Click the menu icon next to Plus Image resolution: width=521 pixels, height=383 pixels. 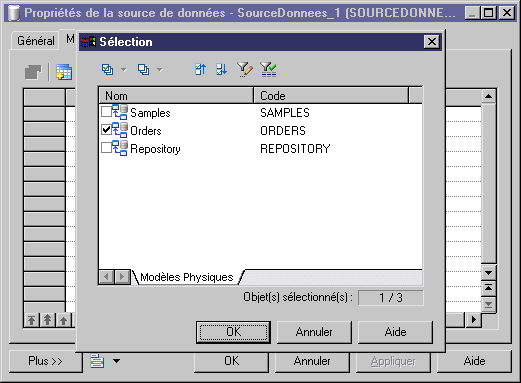(x=97, y=361)
